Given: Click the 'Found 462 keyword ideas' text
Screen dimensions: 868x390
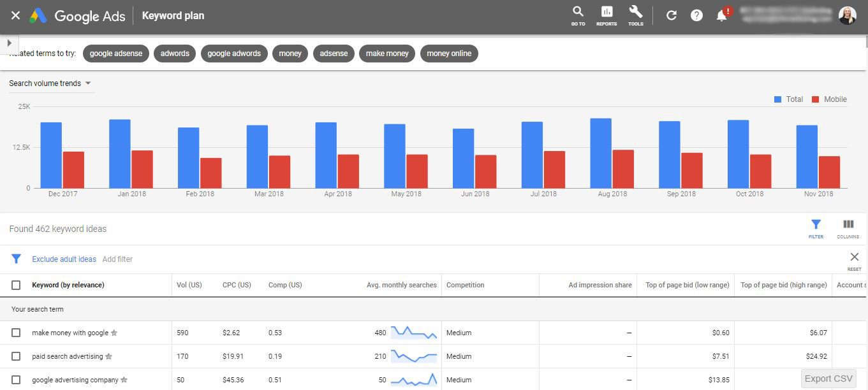Looking at the screenshot, I should click(58, 229).
